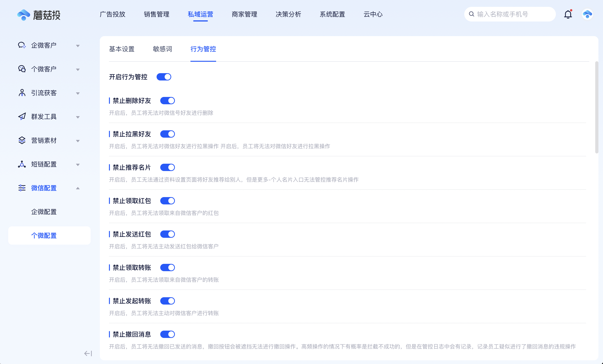Open the 系统配置 top menu

point(332,14)
